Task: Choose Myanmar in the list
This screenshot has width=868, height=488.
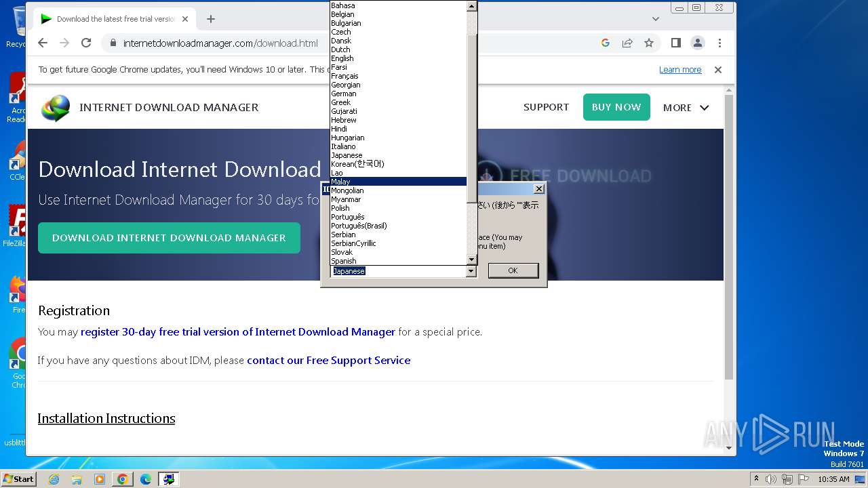Action: [399, 199]
